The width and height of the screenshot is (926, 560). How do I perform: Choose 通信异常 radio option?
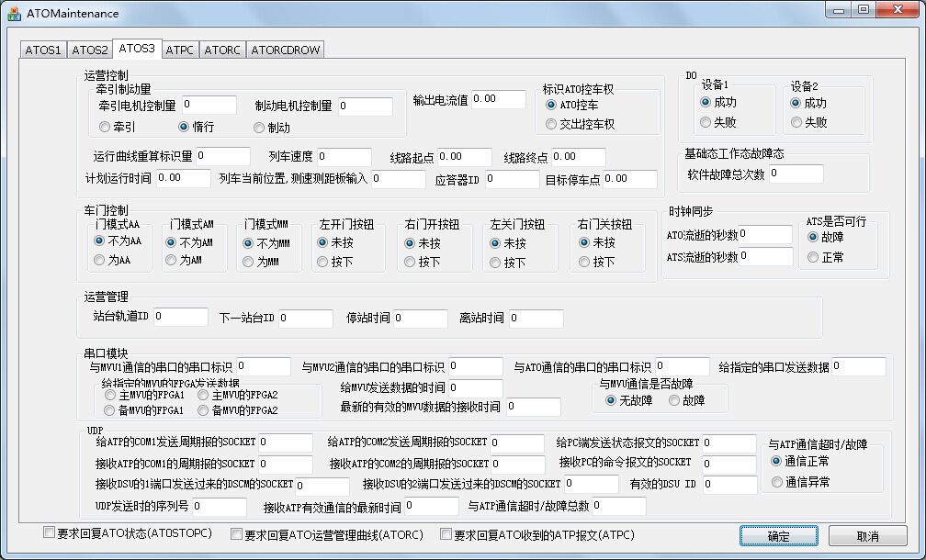click(x=778, y=482)
